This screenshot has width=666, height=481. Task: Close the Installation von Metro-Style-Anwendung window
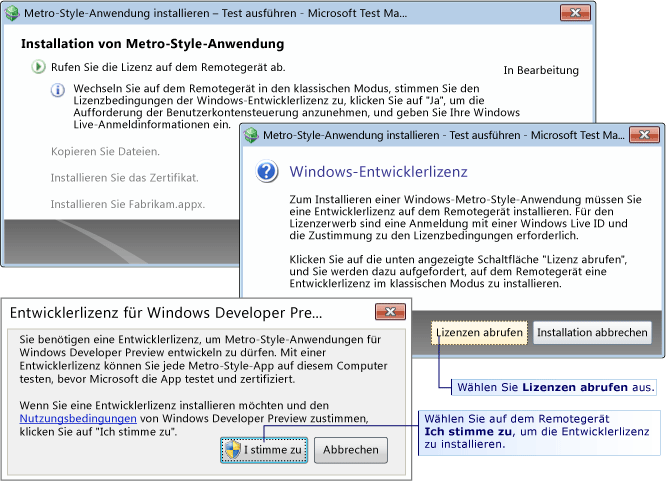575,13
